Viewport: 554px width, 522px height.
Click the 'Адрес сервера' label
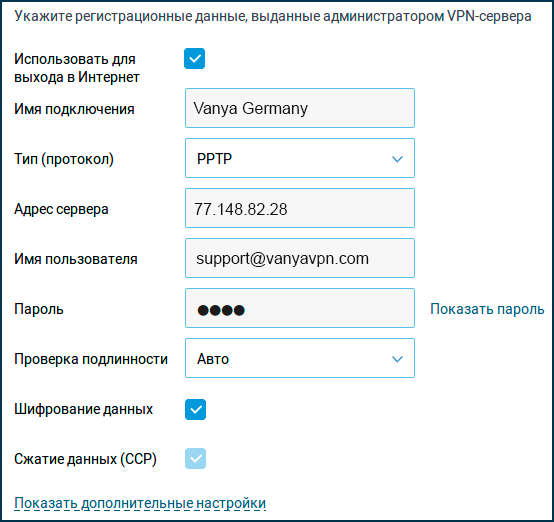(x=61, y=209)
